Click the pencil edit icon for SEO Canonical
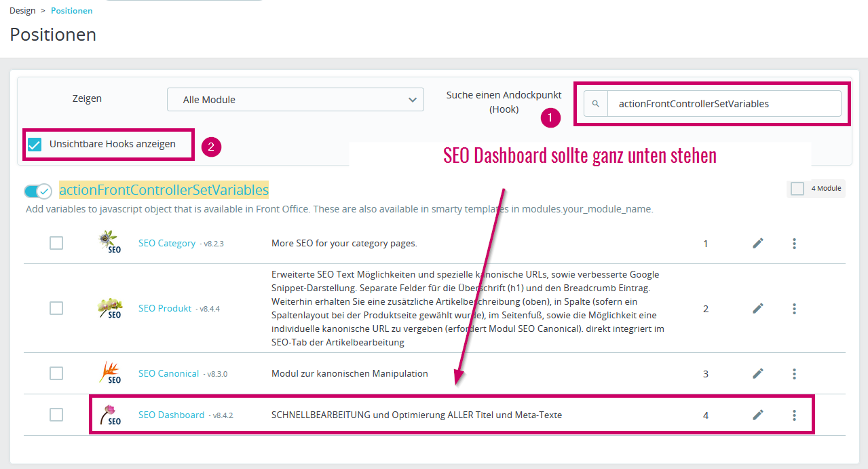868x469 pixels. pos(758,373)
